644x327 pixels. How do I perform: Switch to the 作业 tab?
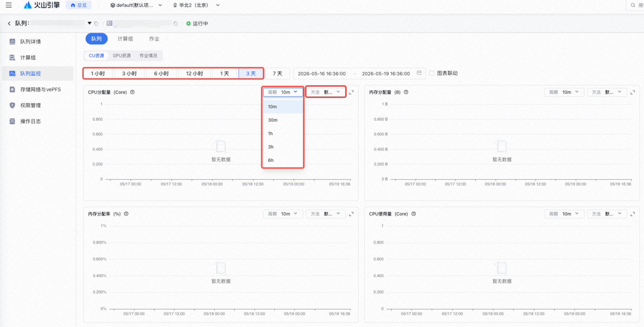point(154,39)
